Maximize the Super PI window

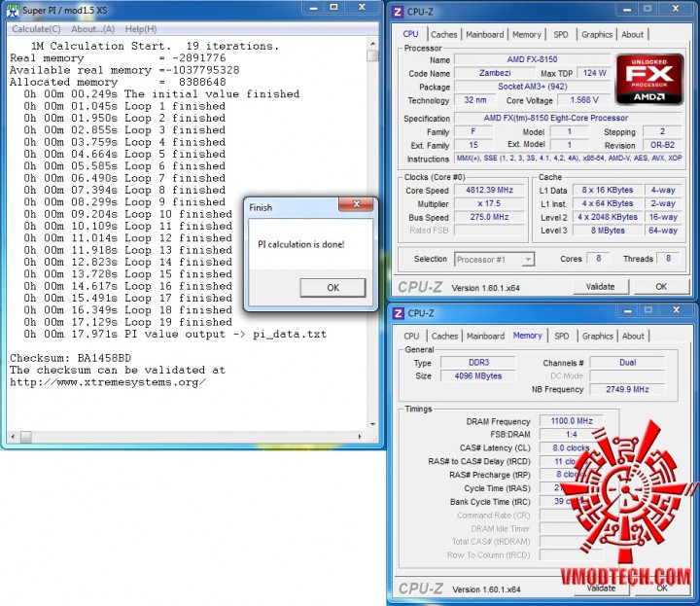pos(333,8)
